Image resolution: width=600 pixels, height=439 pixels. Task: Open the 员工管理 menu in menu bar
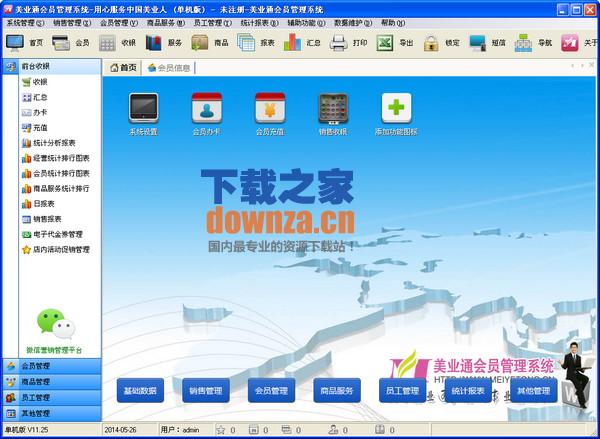click(x=213, y=23)
